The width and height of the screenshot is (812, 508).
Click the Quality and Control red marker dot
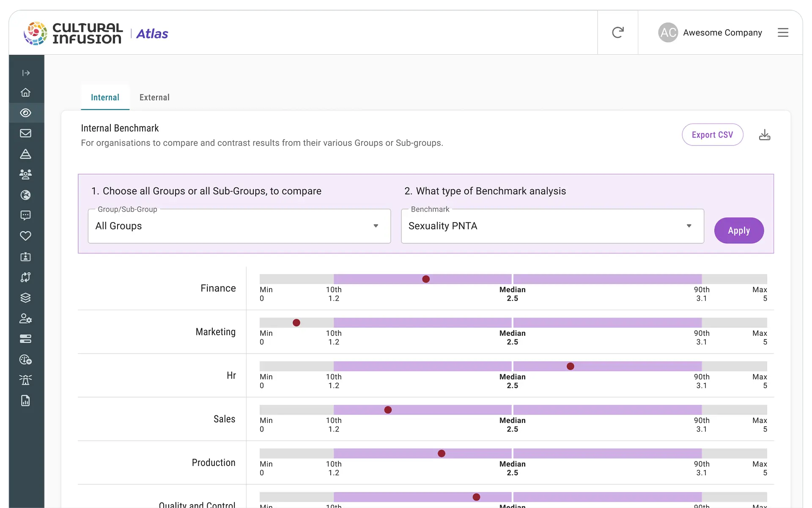[477, 497]
